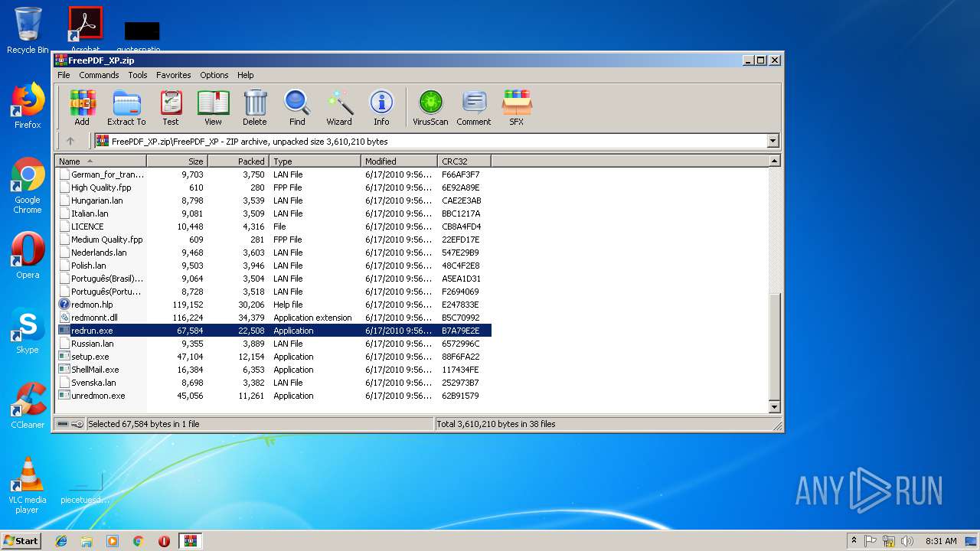Select the LICENCE file
This screenshot has width=980, height=551.
[273, 227]
